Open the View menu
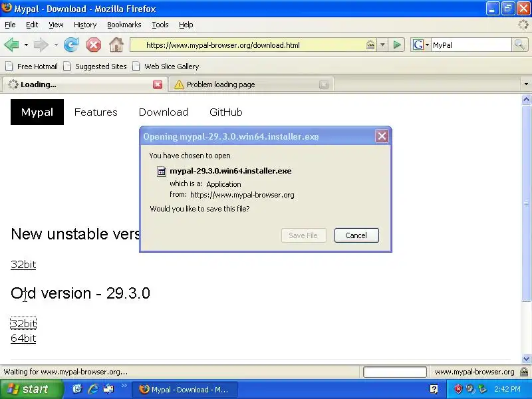Screen dimensions: 532x399 click(56, 25)
